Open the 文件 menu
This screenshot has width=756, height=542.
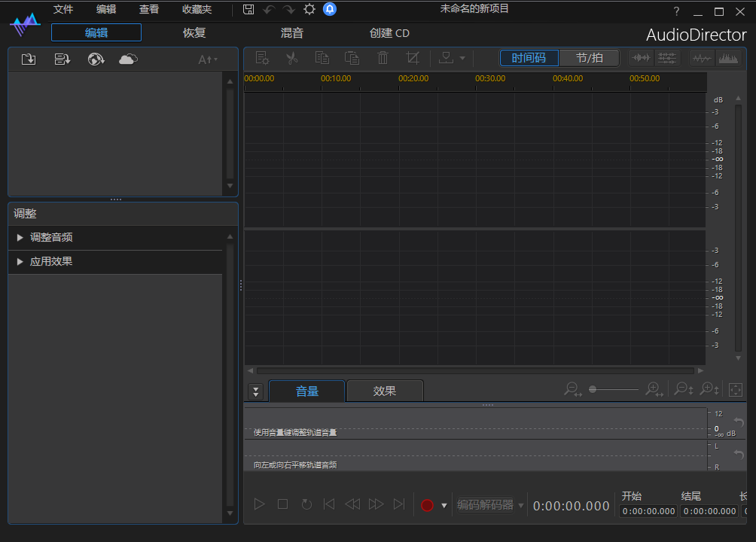(x=63, y=10)
